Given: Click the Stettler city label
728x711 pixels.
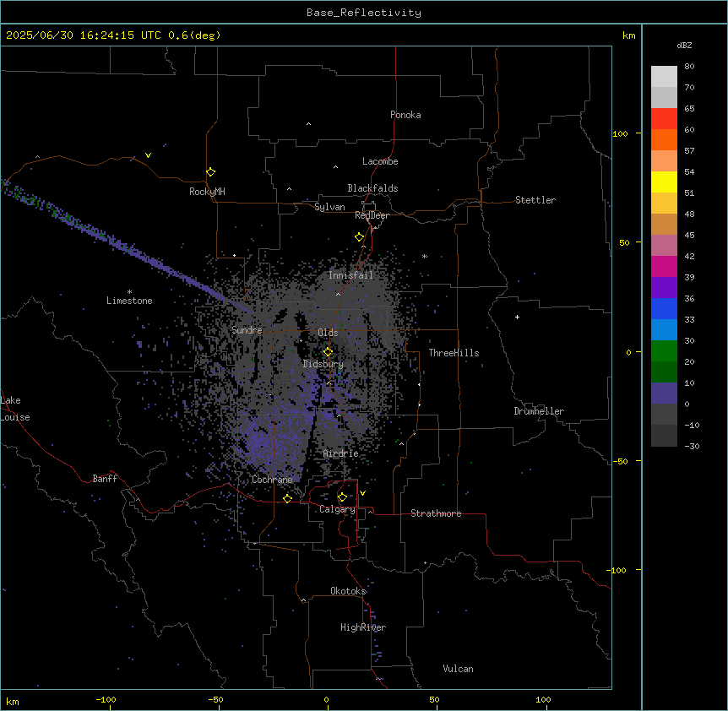Looking at the screenshot, I should click(535, 200).
